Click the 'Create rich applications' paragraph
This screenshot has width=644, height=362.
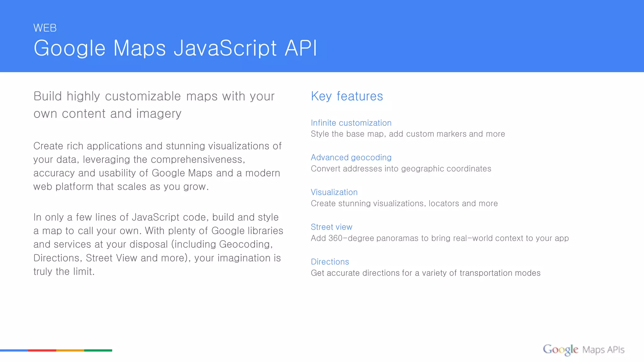[158, 166]
